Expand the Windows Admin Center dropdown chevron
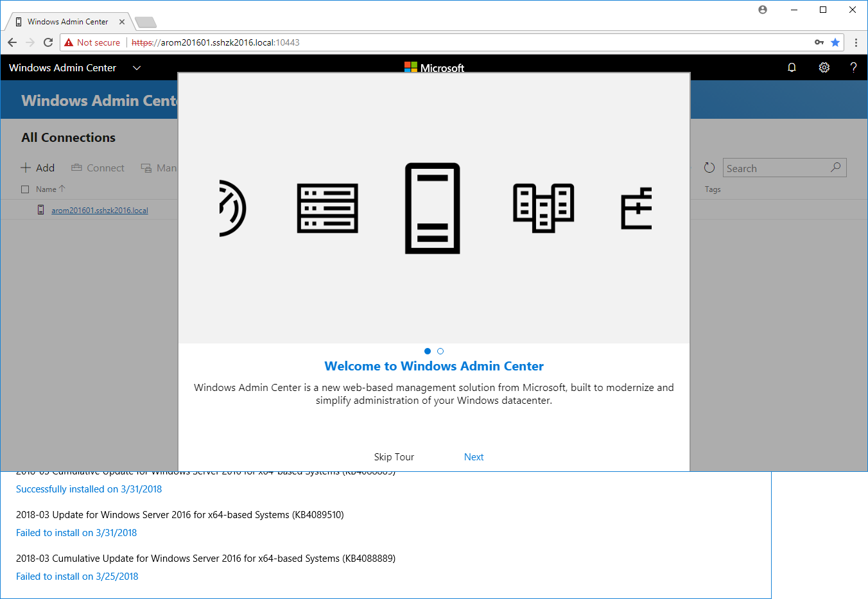This screenshot has height=599, width=868. (x=137, y=67)
